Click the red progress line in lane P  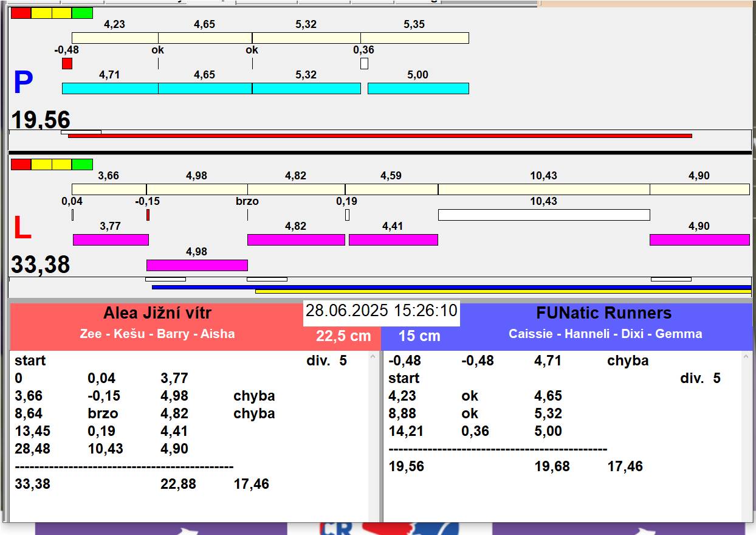point(380,136)
